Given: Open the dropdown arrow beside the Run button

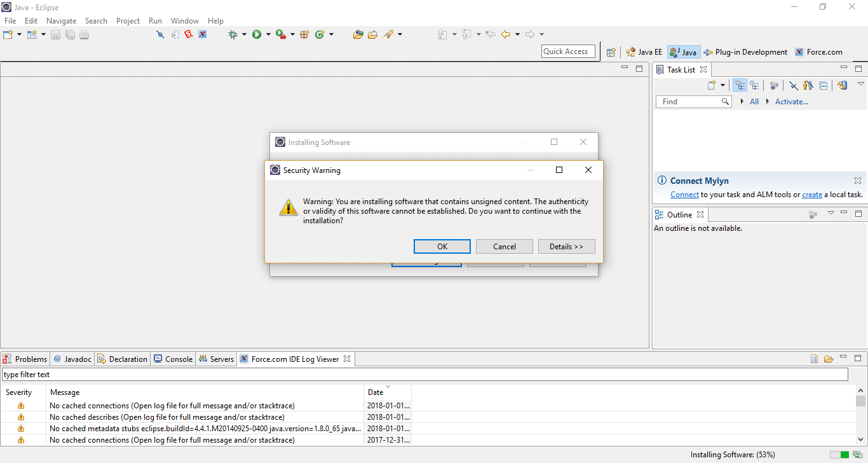Looking at the screenshot, I should coord(268,34).
